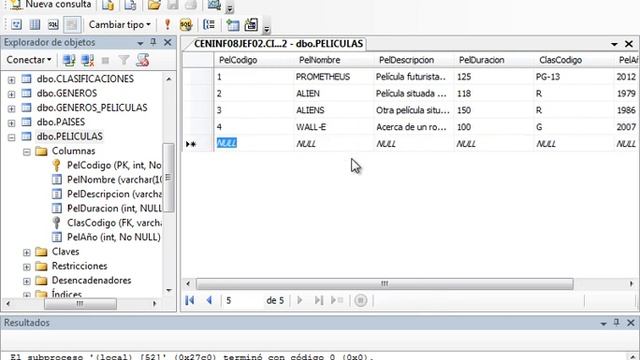Select the PROMETHEUS cell

pos(333,77)
